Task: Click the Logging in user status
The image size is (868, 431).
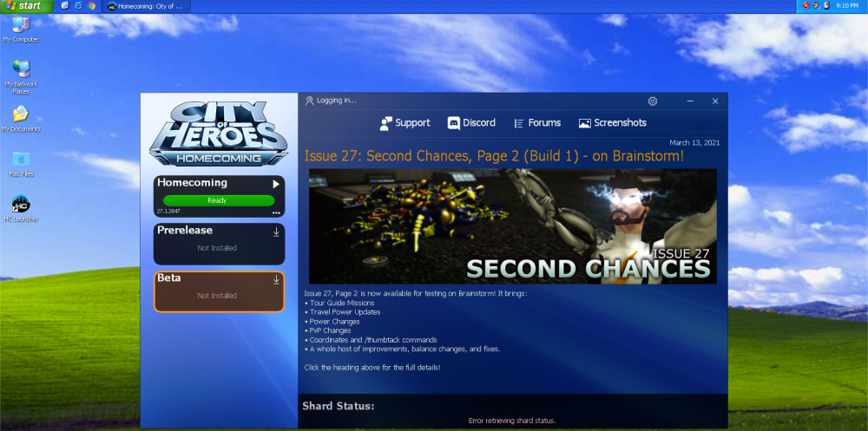Action: coord(331,101)
